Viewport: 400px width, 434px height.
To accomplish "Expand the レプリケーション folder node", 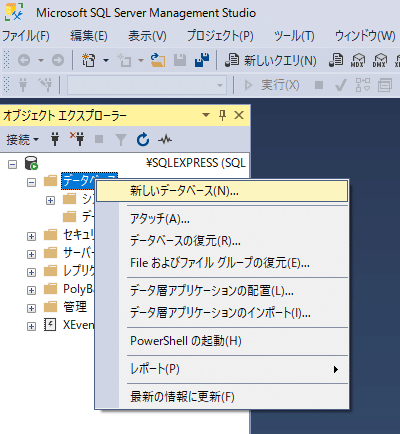I will click(x=31, y=272).
